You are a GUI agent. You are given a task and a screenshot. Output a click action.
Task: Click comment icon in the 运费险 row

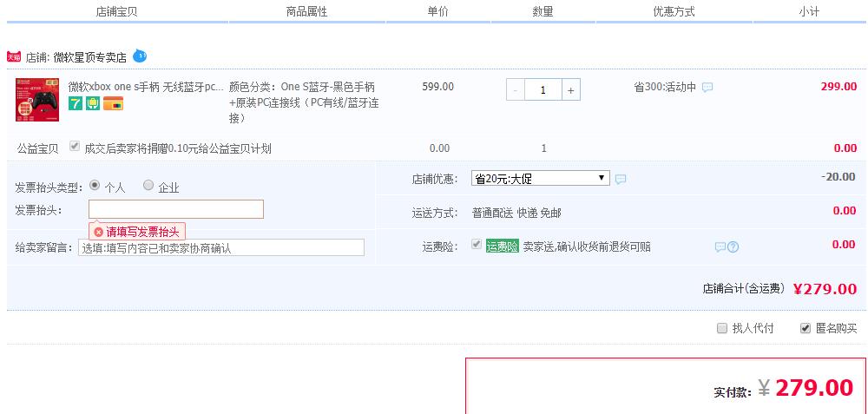pos(720,247)
